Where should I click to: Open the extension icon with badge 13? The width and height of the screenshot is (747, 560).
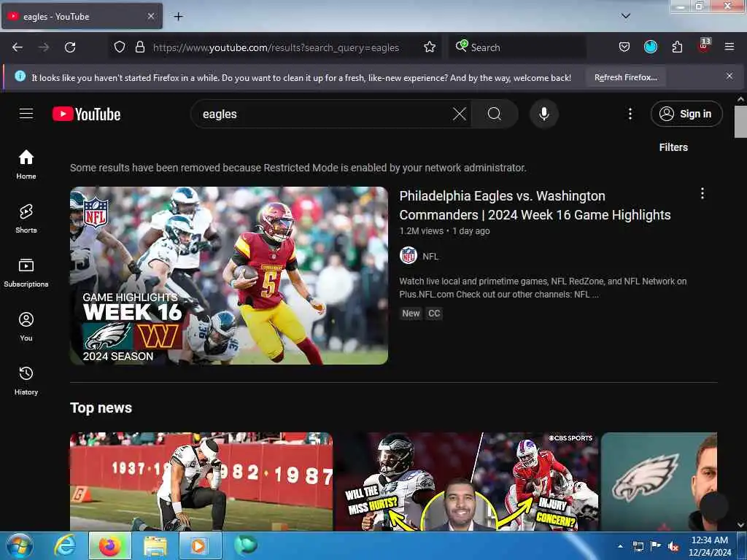click(x=704, y=46)
